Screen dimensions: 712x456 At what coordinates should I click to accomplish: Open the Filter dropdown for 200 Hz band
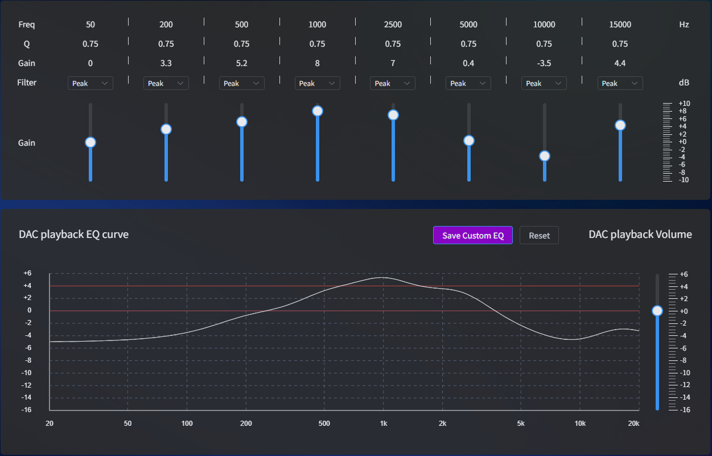click(x=166, y=83)
